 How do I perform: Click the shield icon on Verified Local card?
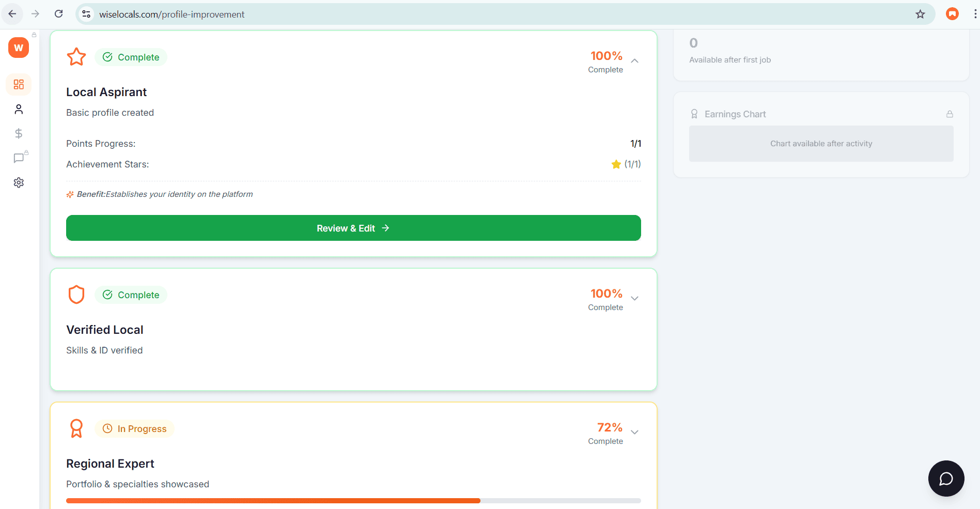pos(76,294)
